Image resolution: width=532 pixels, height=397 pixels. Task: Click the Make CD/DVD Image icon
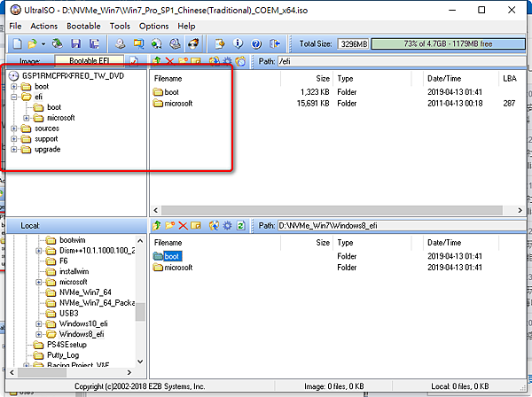[120, 43]
